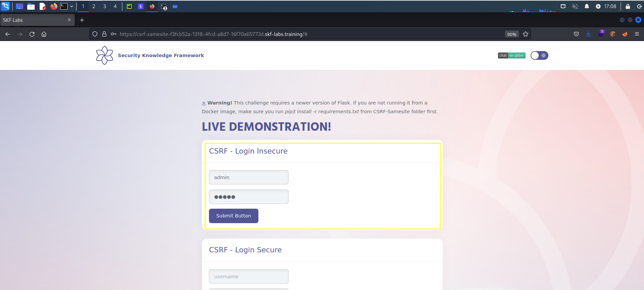View site security padlock info

click(x=104, y=34)
